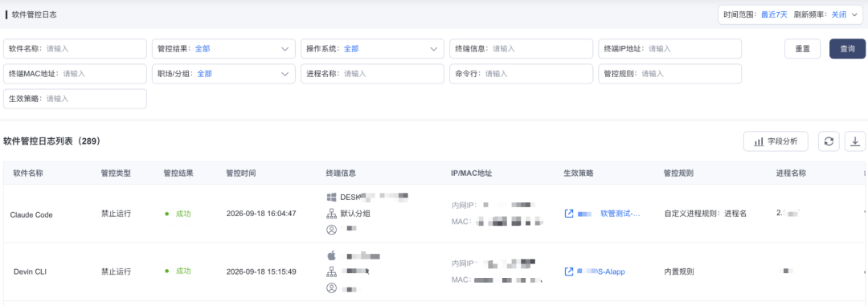
Task: Click the refresh icon above the log list
Action: [829, 141]
